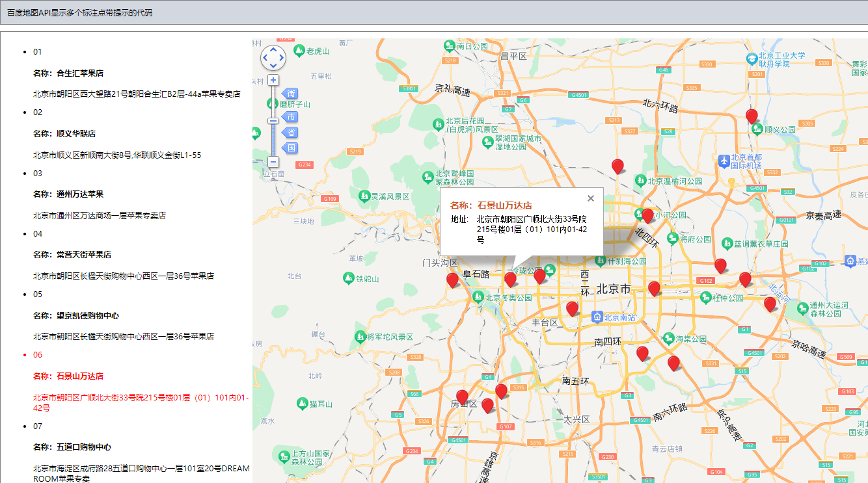Click list number 07
The height and width of the screenshot is (483, 868).
(38, 426)
